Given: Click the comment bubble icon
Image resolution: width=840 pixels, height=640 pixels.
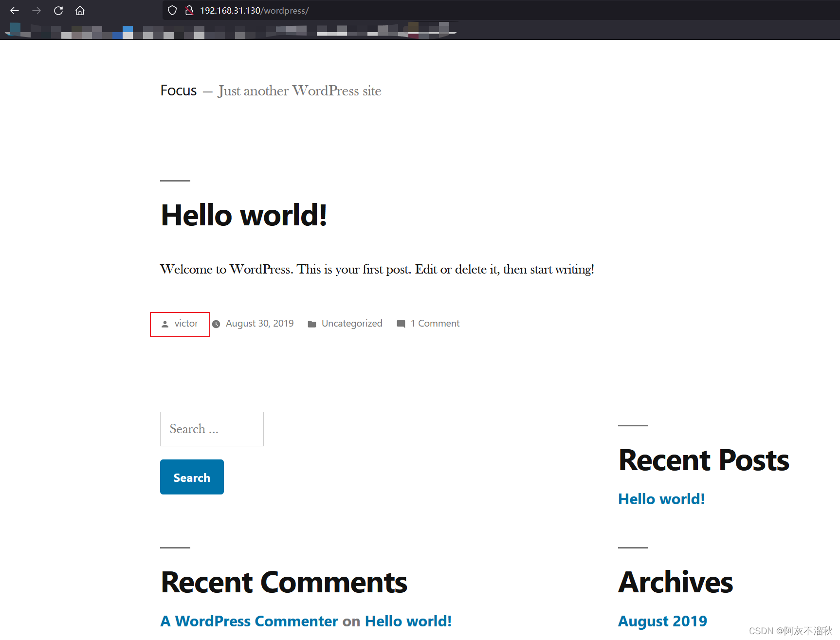Looking at the screenshot, I should tap(401, 324).
